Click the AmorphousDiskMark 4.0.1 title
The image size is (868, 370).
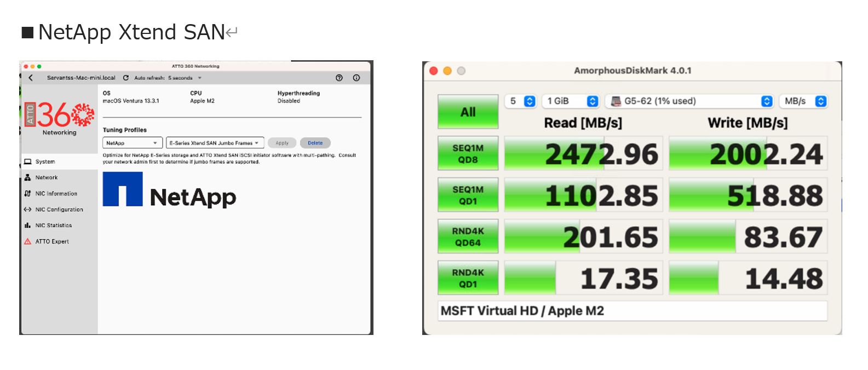pyautogui.click(x=633, y=71)
